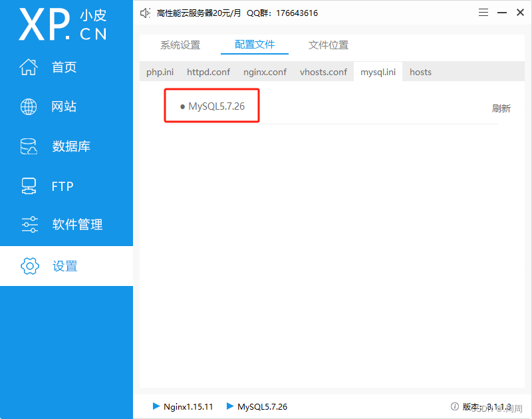Open the 软件管理 software management icon

click(x=29, y=225)
